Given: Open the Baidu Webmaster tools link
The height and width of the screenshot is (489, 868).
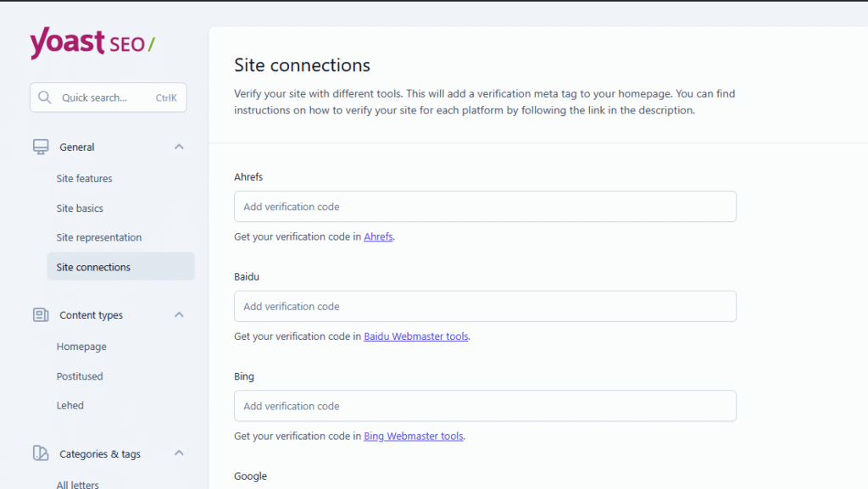Looking at the screenshot, I should [415, 336].
